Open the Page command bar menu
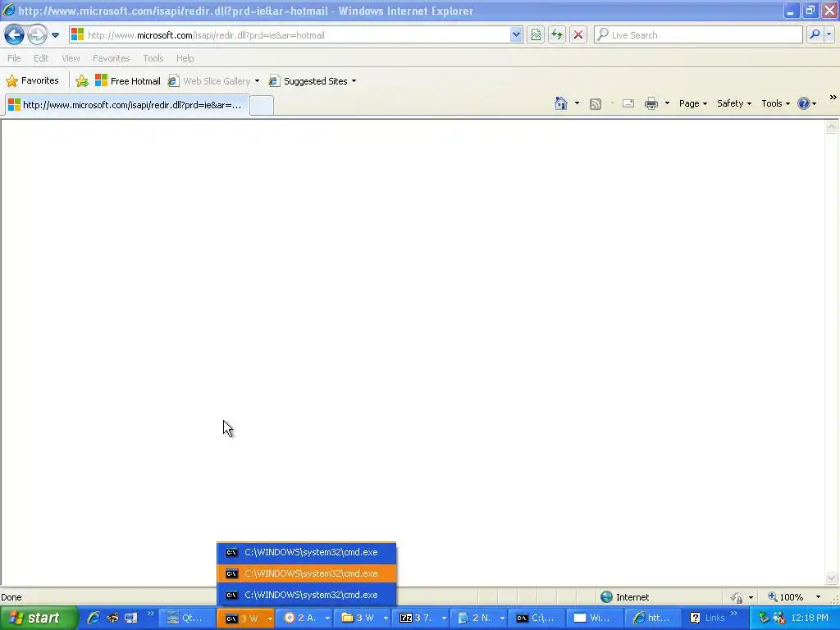 pos(693,103)
